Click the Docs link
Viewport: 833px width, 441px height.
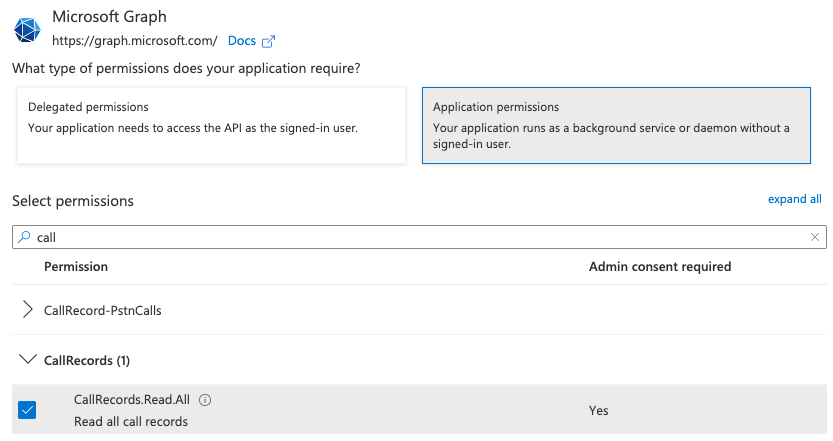pyautogui.click(x=242, y=41)
